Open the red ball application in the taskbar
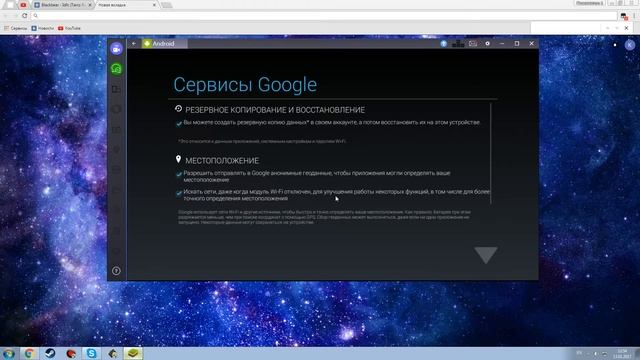 [71, 353]
